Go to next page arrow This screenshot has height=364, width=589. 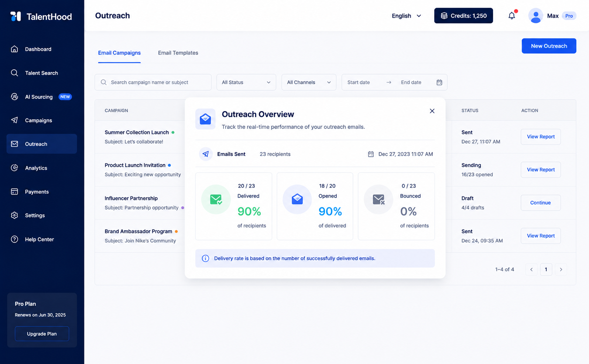pyautogui.click(x=561, y=269)
